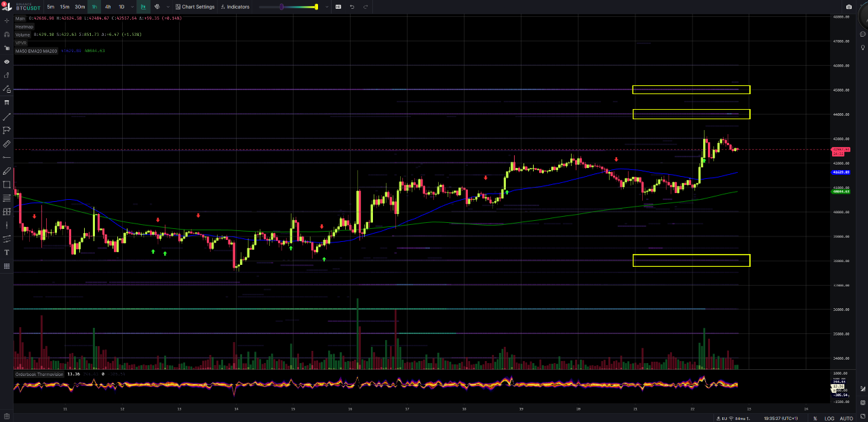868x422 pixels.
Task: Click the connection latency status indicator
Action: [733, 418]
